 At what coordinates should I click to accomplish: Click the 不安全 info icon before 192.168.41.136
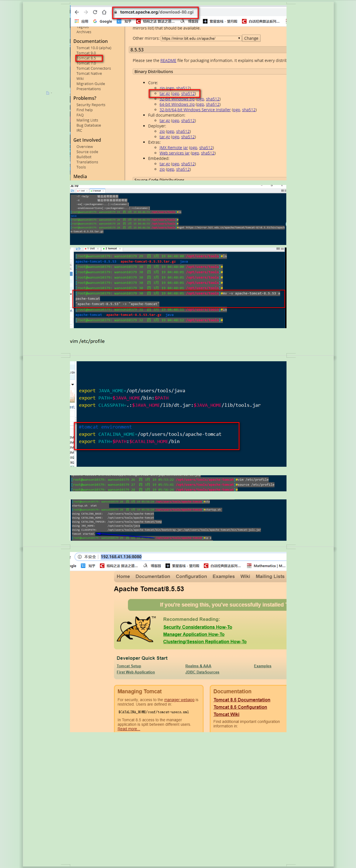coord(80,557)
